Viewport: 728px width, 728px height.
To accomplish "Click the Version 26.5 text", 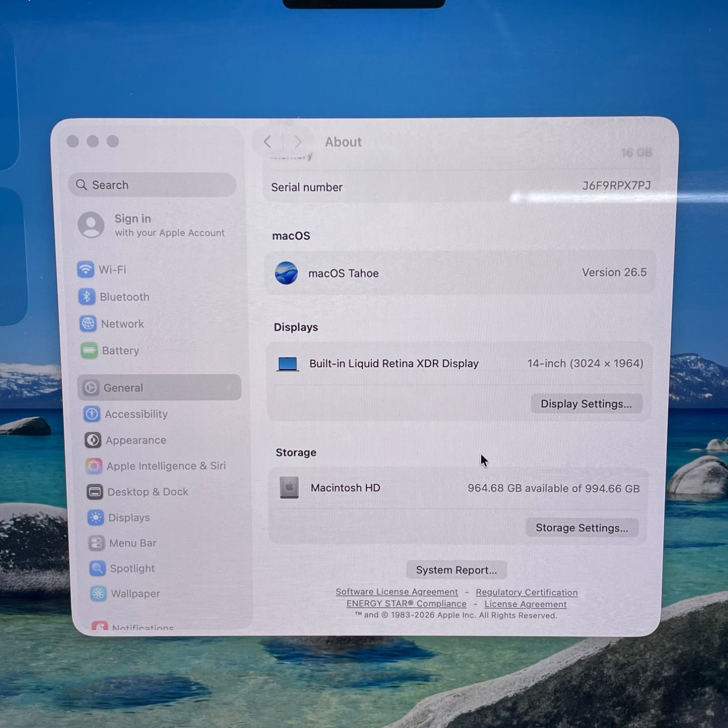I will click(615, 272).
